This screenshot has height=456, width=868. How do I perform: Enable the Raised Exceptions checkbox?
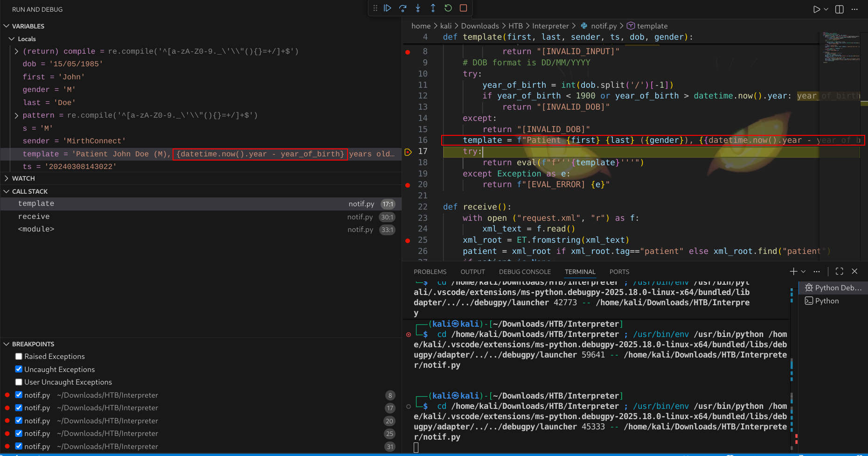19,356
